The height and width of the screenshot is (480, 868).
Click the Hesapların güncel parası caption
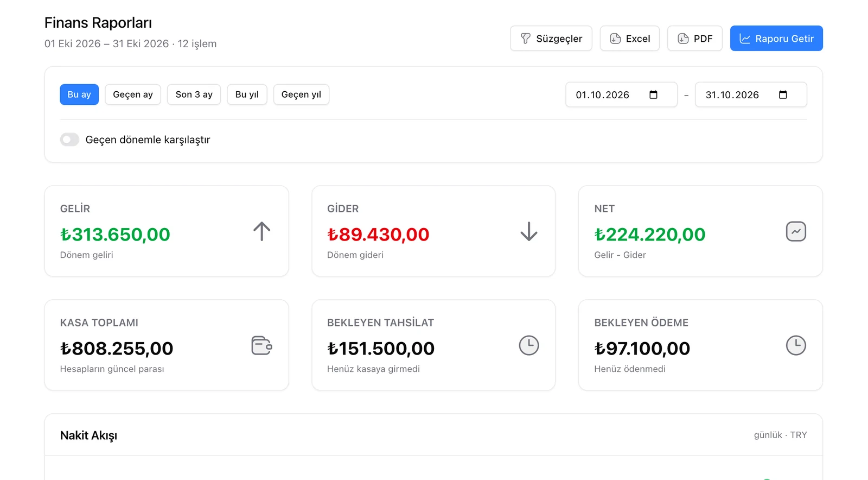[112, 369]
